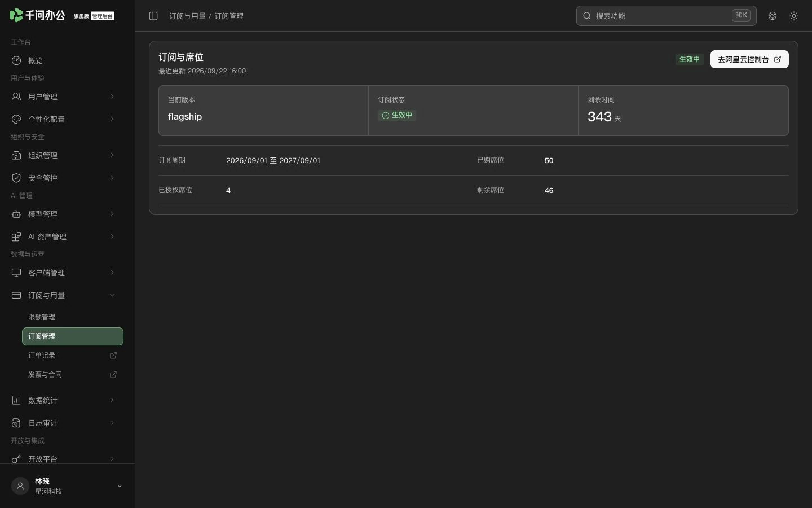Click the 搜索功能 search field
The width and height of the screenshot is (812, 508).
(666, 16)
